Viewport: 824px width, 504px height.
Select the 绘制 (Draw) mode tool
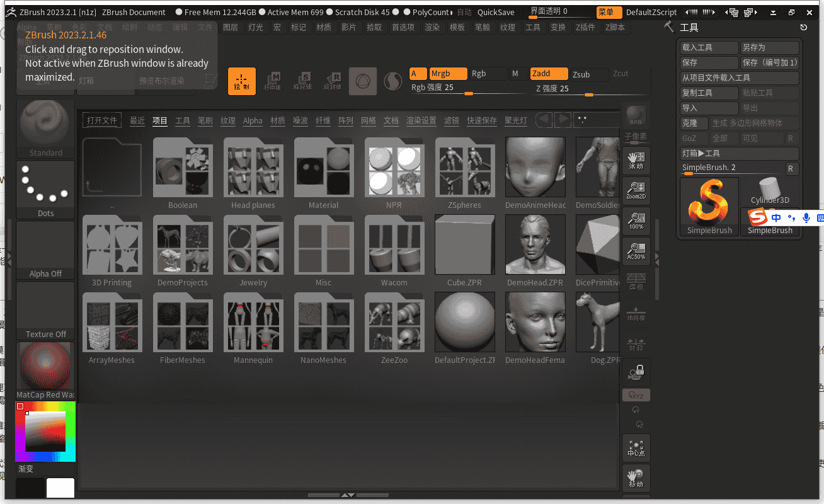pyautogui.click(x=242, y=81)
